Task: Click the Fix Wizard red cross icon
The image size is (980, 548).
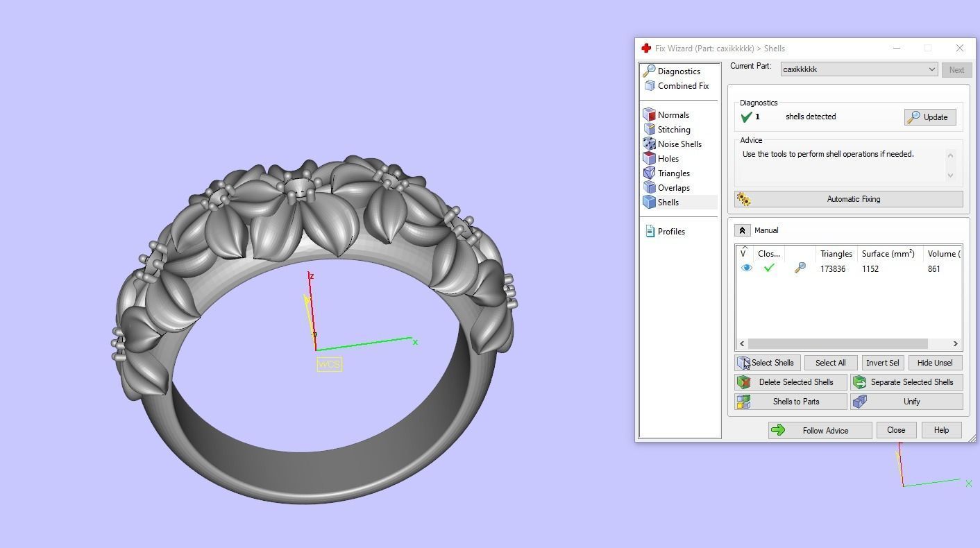Action: coord(645,49)
